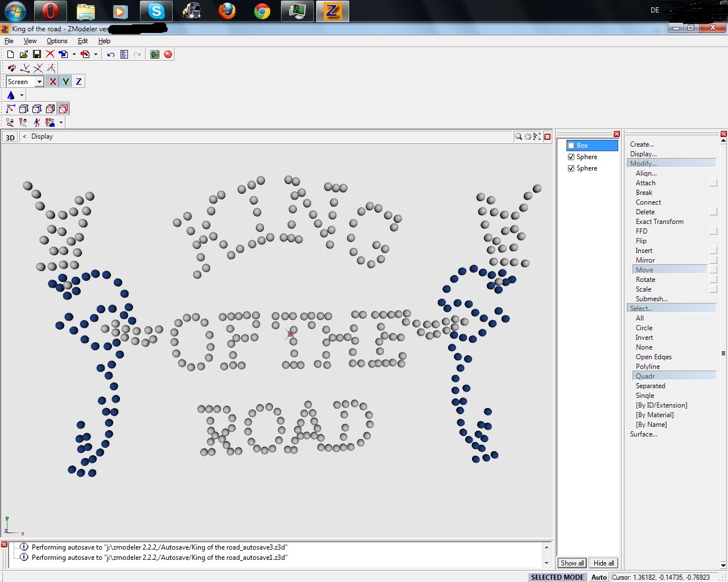Click the running figure icon in bottom toolbar
The image size is (728, 582).
pos(37,122)
